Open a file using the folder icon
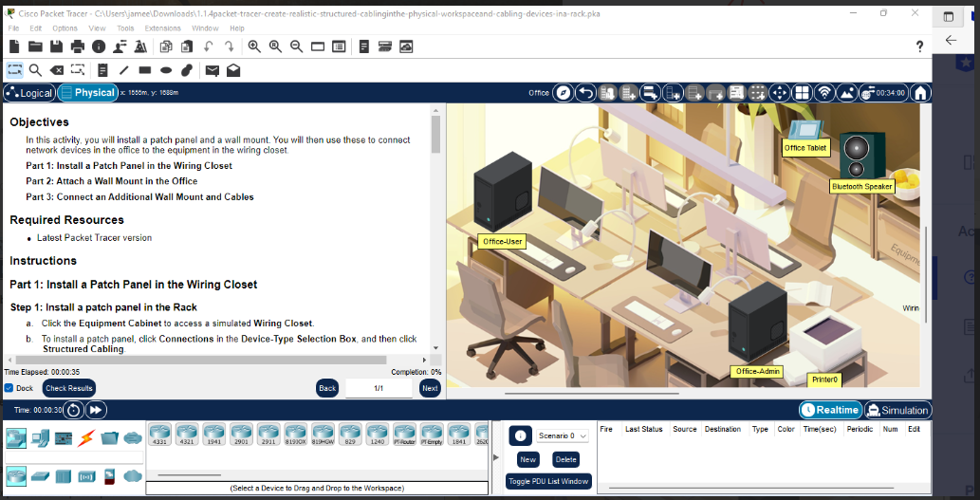 point(35,46)
